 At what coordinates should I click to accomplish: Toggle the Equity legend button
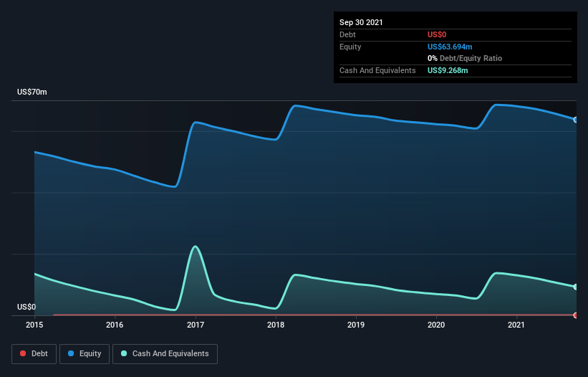(85, 354)
